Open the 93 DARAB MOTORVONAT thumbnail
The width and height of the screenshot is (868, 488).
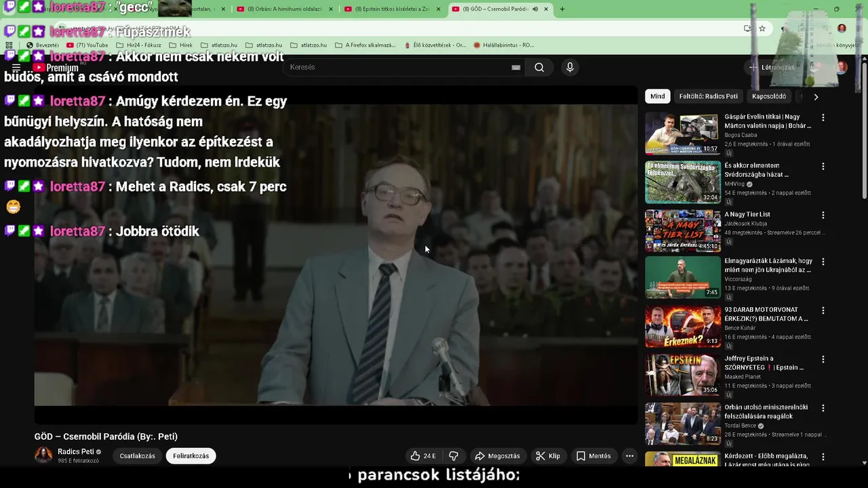683,327
